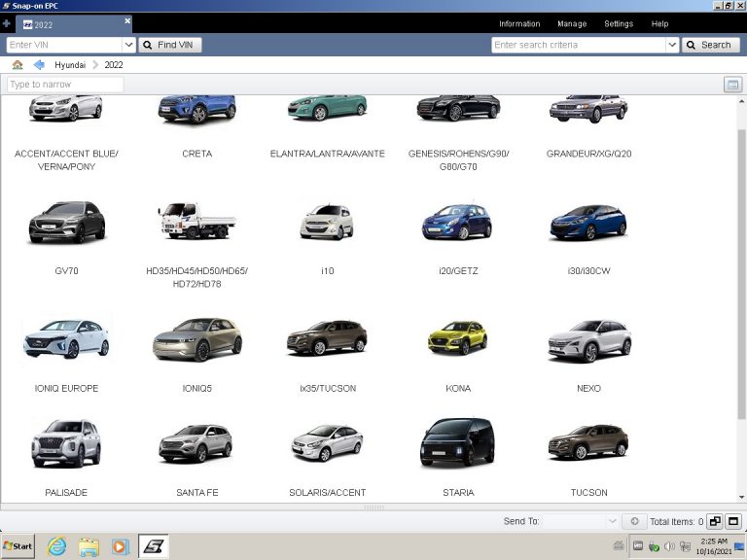Image resolution: width=747 pixels, height=560 pixels.
Task: Click Hyundai in the breadcrumb path
Action: [69, 65]
